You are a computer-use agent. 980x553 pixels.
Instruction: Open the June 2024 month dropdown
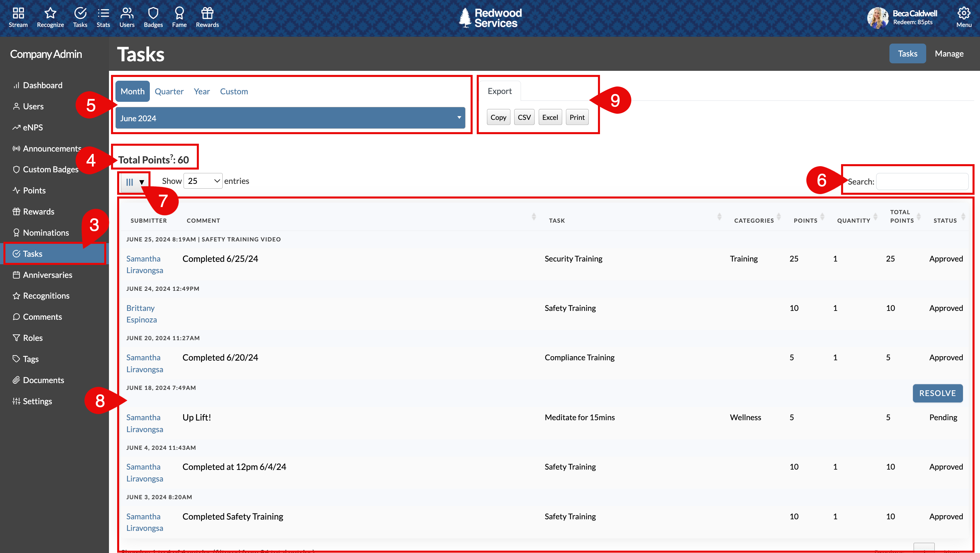click(x=291, y=118)
